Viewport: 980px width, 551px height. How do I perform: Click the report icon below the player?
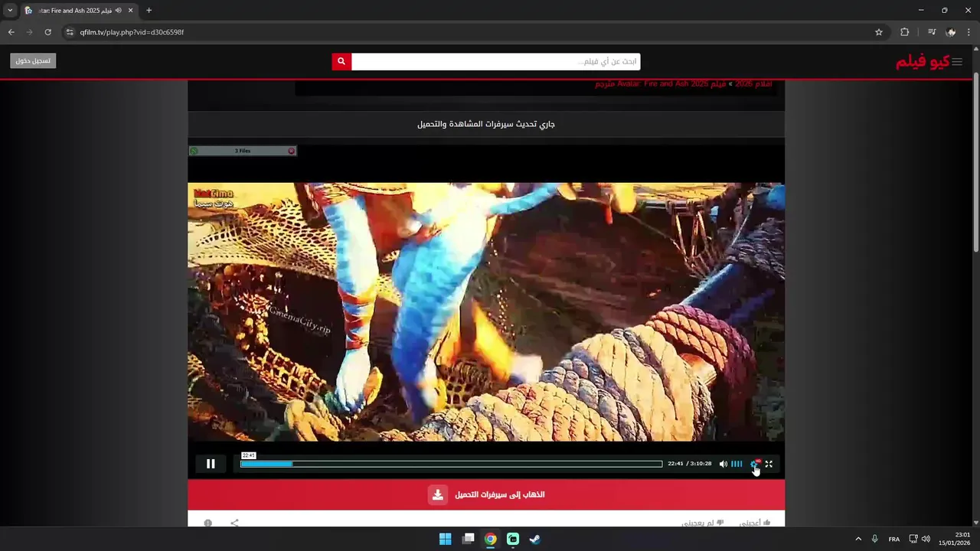pyautogui.click(x=207, y=523)
